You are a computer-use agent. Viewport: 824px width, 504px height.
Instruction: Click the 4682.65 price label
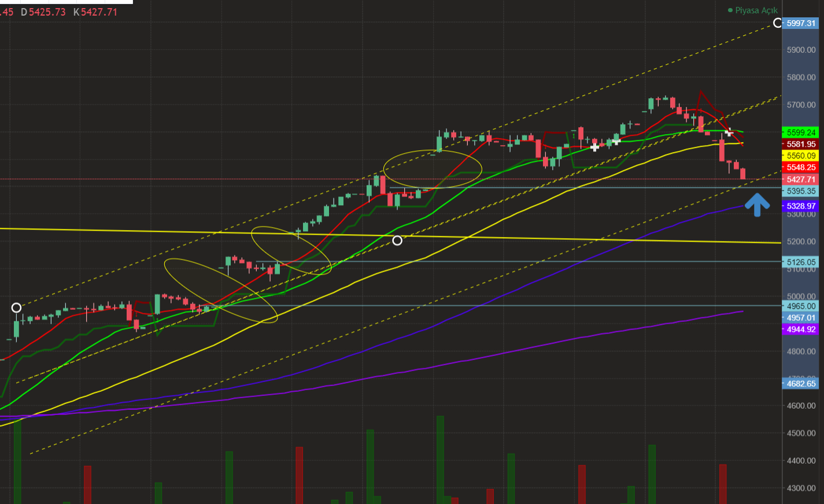801,383
